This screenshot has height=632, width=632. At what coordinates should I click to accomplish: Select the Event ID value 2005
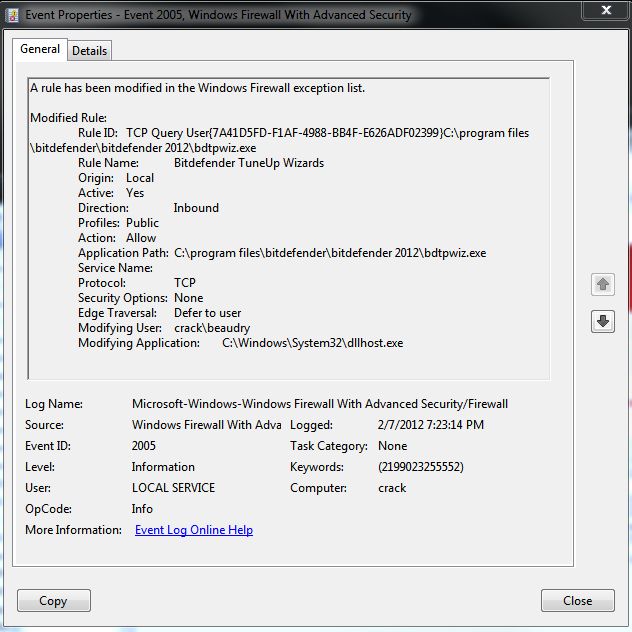(143, 446)
